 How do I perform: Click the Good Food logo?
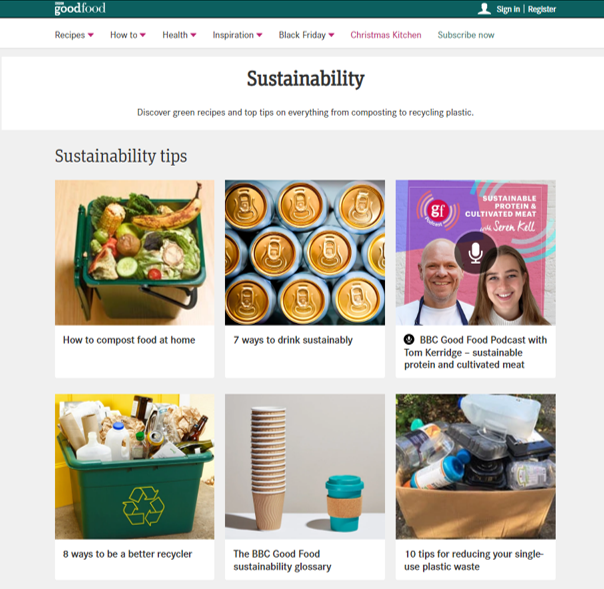coord(80,8)
